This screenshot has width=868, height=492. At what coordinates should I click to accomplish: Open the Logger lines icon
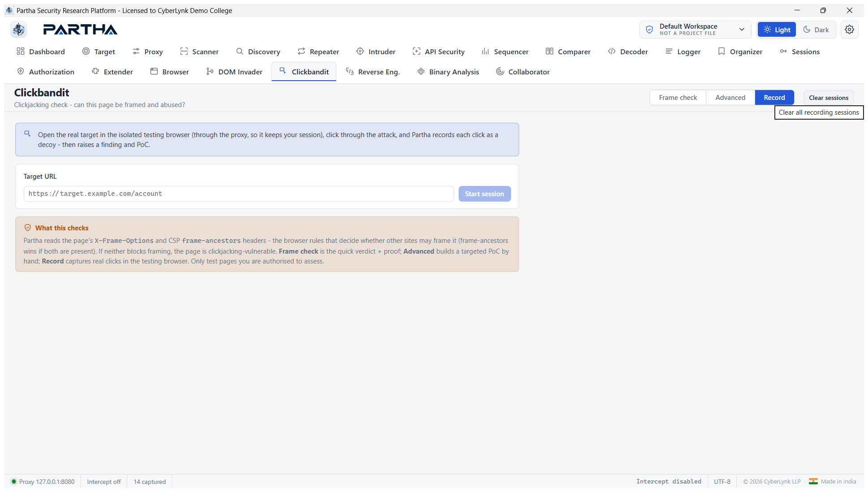pyautogui.click(x=669, y=52)
